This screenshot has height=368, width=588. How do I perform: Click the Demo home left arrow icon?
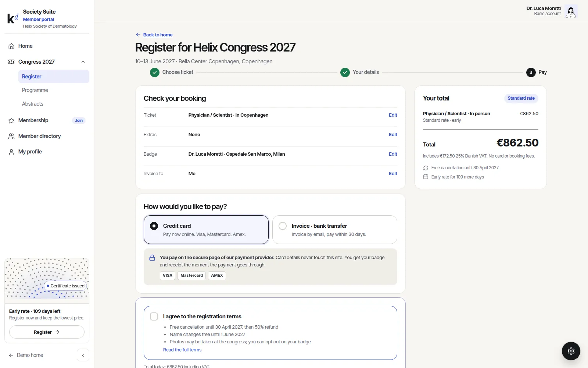tap(11, 355)
